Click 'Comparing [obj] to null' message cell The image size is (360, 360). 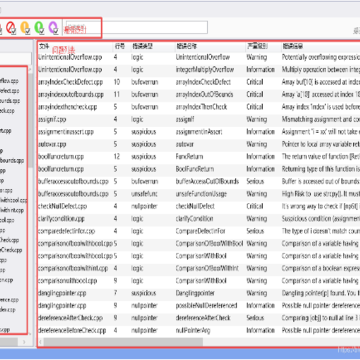point(321,318)
